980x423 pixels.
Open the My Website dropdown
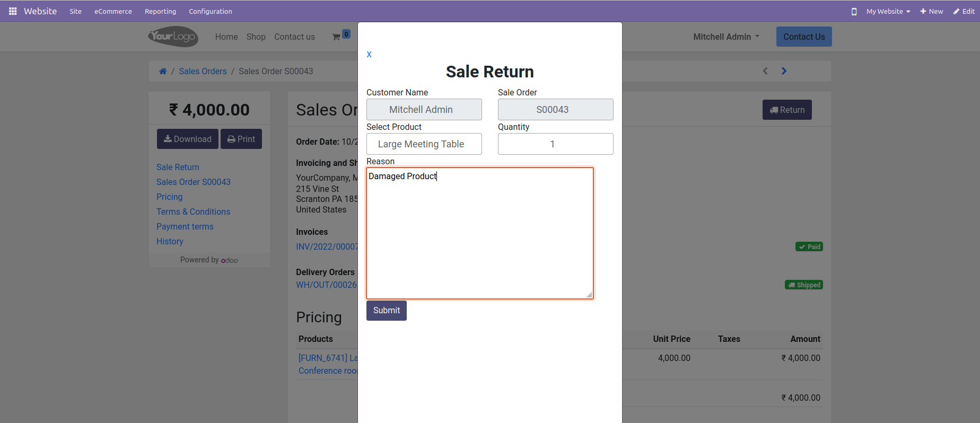pyautogui.click(x=888, y=11)
